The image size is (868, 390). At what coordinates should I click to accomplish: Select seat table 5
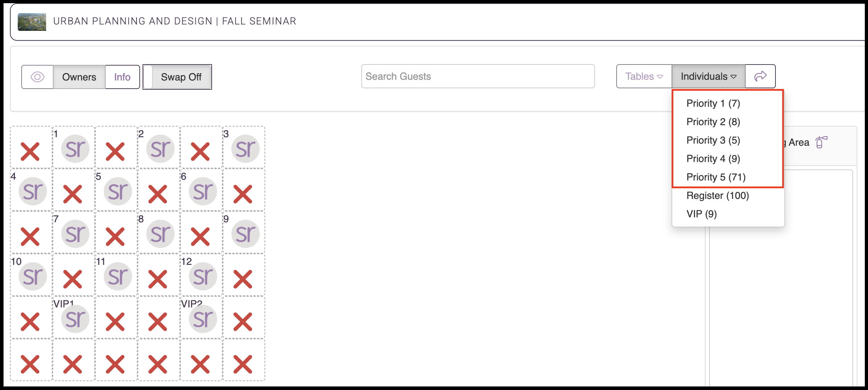click(118, 191)
